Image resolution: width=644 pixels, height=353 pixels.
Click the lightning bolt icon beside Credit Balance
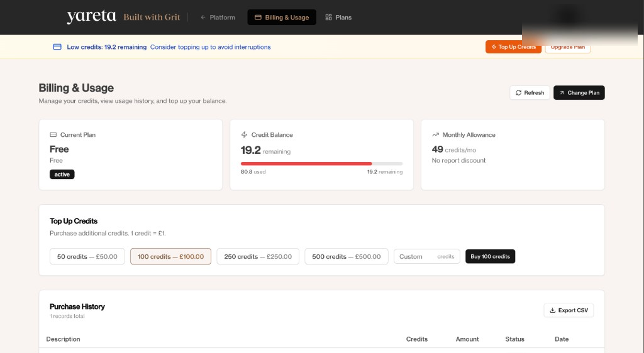[245, 134]
